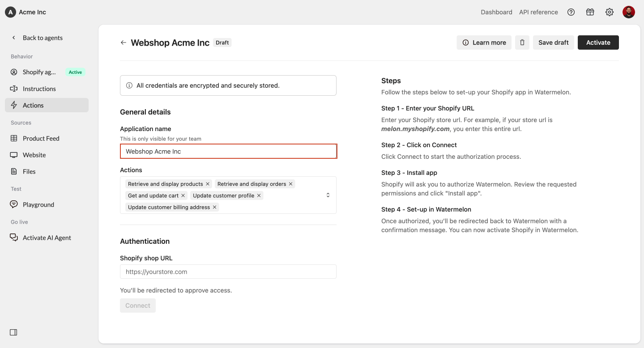Click the Active status badge
This screenshot has width=644, height=348.
pos(75,72)
